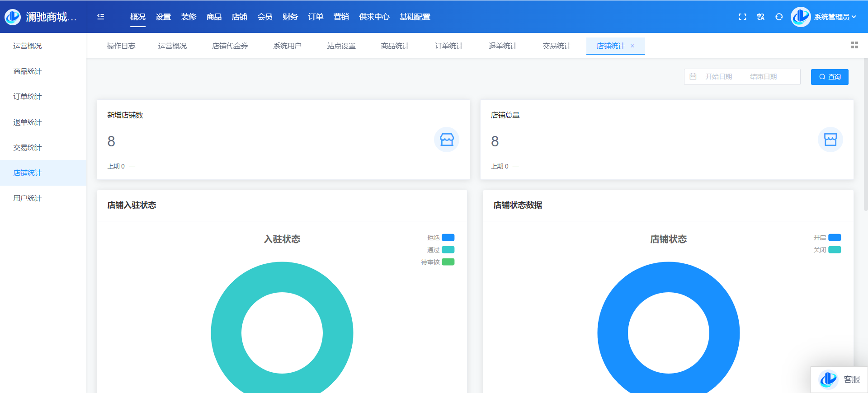Screen dimensions: 868x393
Task: Click the language translation icon
Action: (x=761, y=17)
